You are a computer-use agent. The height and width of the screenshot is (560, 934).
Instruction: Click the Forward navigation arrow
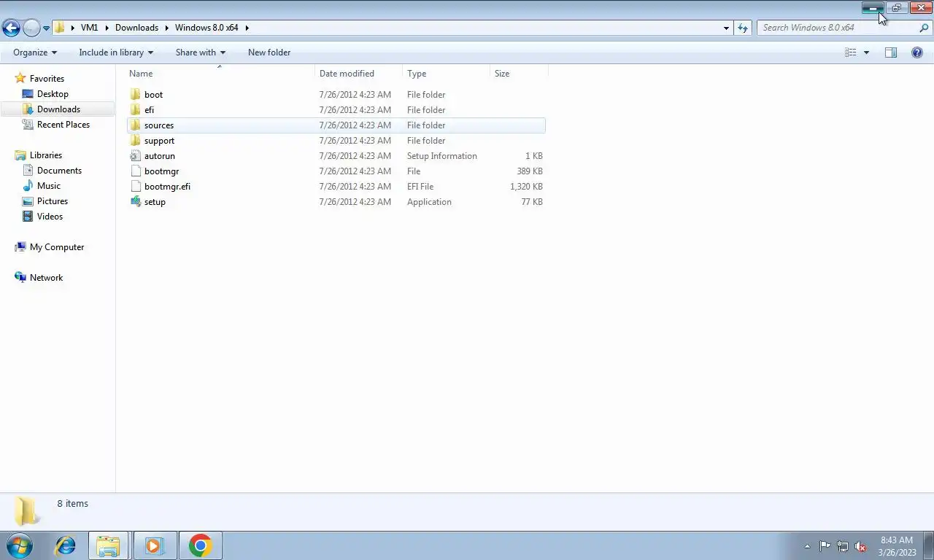click(x=31, y=28)
